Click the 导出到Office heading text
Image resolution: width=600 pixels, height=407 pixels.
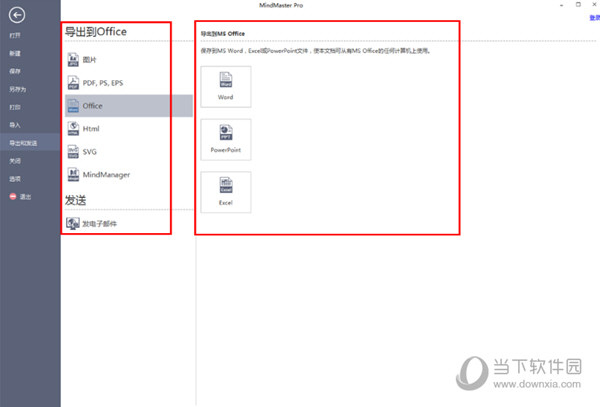tap(96, 32)
